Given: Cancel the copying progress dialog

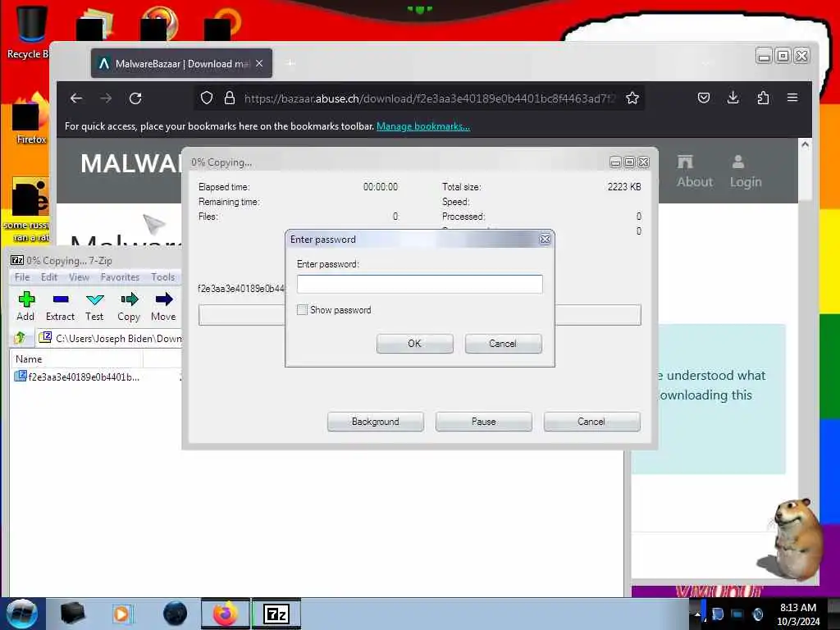Looking at the screenshot, I should click(591, 422).
